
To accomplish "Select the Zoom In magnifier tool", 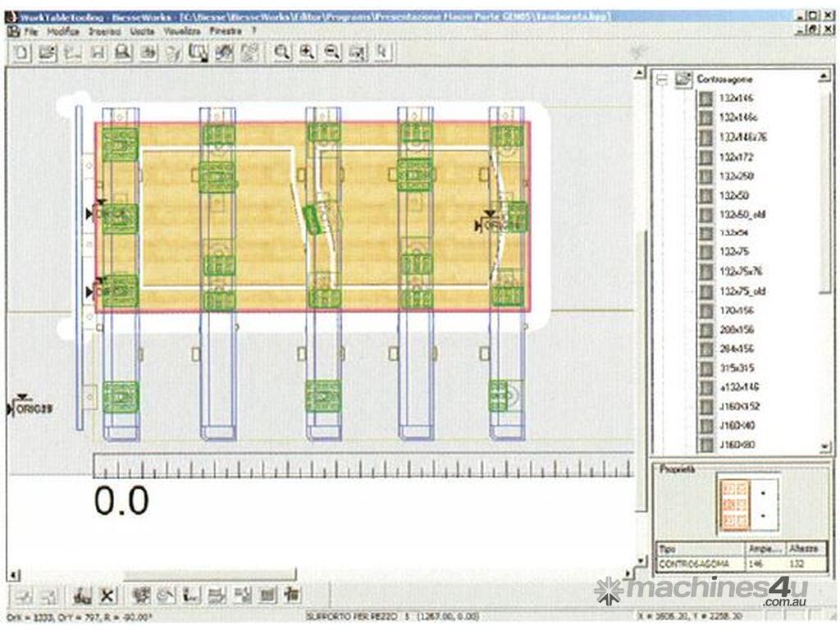I will 308,52.
